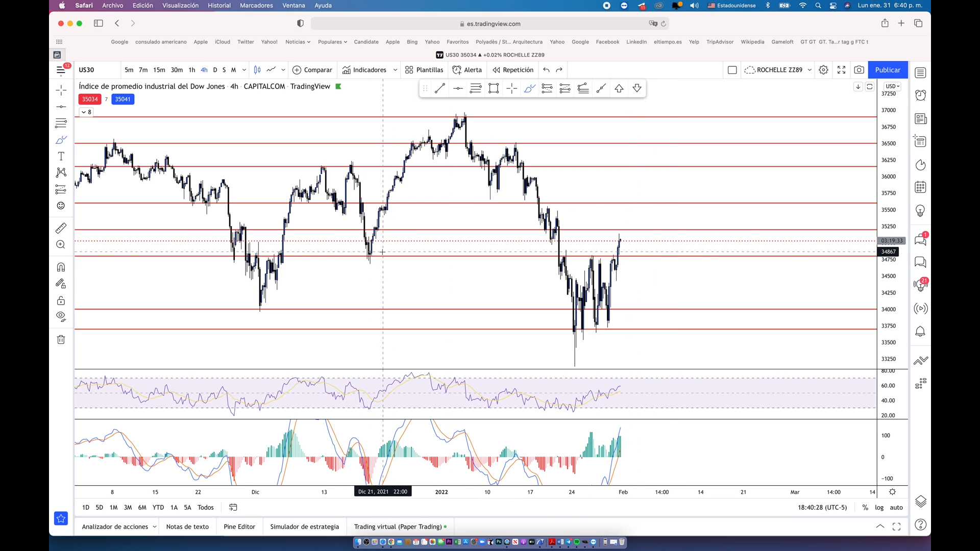Open the Marcadores menu in menu bar
980x551 pixels.
(x=256, y=6)
